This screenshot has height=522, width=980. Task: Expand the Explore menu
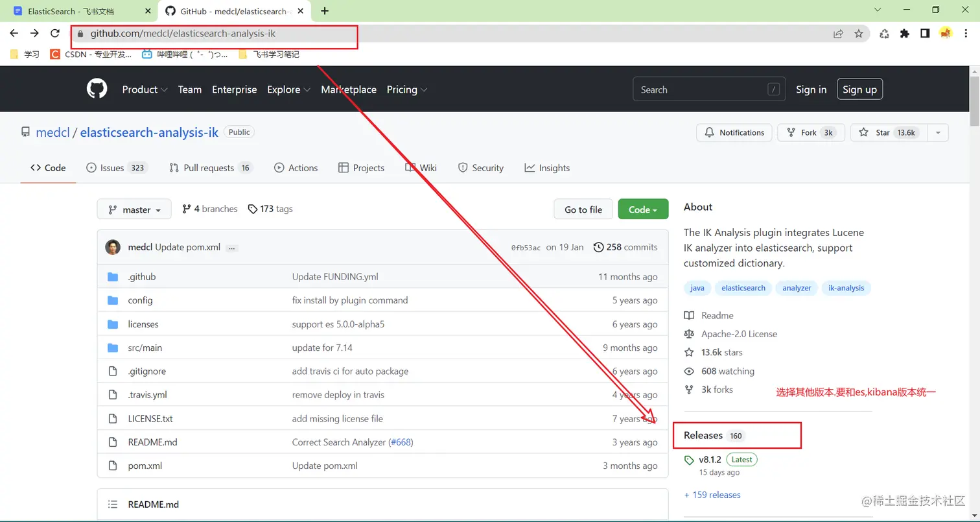coord(288,89)
